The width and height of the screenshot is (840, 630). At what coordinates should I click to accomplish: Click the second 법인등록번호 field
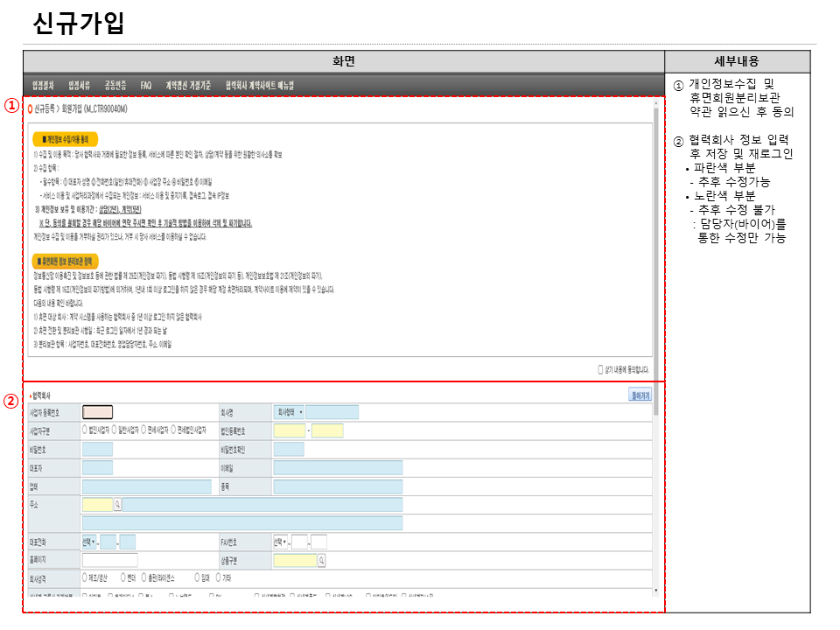click(327, 430)
